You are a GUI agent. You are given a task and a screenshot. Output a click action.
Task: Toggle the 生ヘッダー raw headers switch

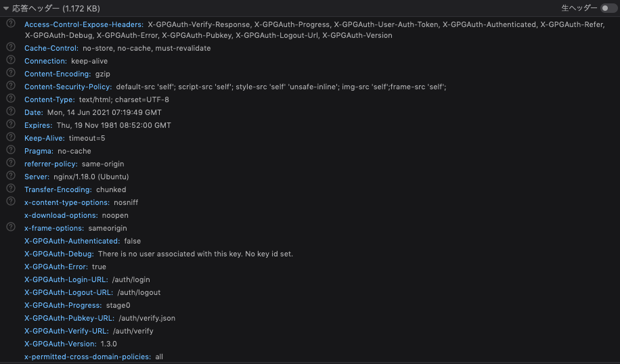(608, 8)
